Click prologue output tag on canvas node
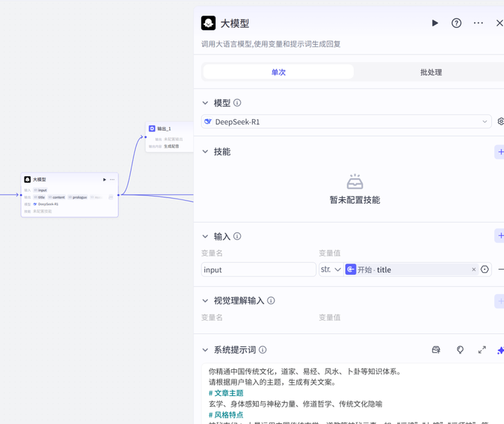Image resolution: width=504 pixels, height=424 pixels. 78,197
